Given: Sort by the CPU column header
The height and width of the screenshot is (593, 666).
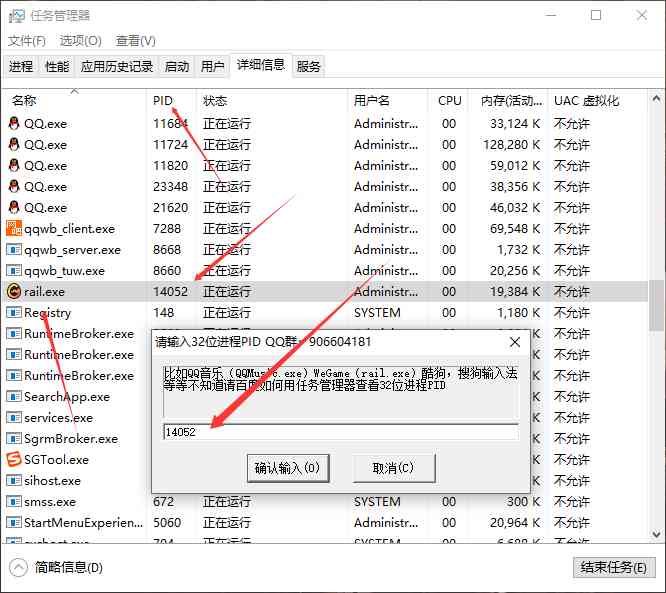Looking at the screenshot, I should pyautogui.click(x=449, y=101).
